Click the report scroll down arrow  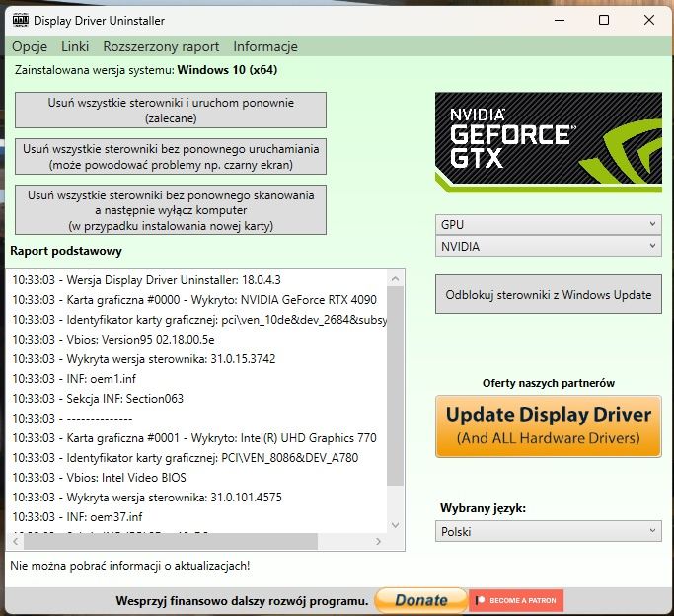click(395, 525)
